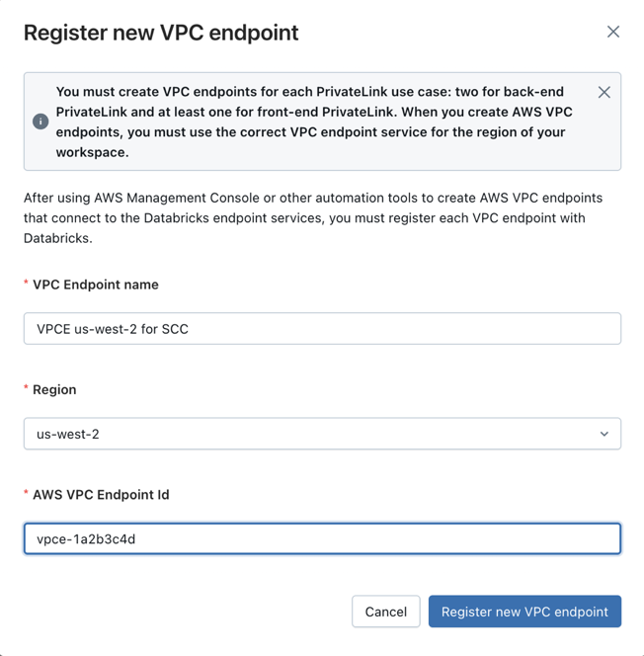The height and width of the screenshot is (656, 644).
Task: Click the "AWS VPC Endpoint Id" label
Action: 101,494
